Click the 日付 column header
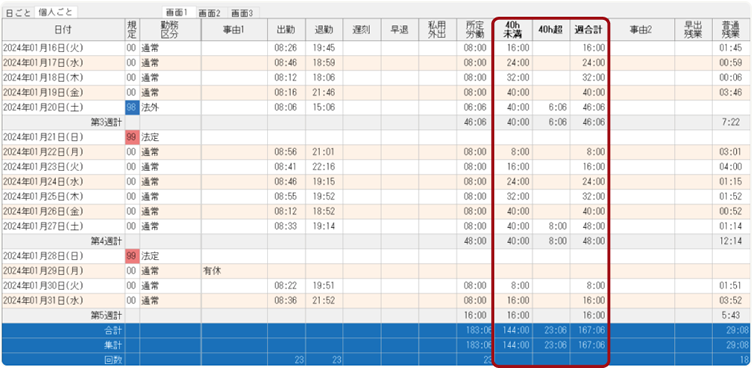752x368 pixels. point(63,30)
